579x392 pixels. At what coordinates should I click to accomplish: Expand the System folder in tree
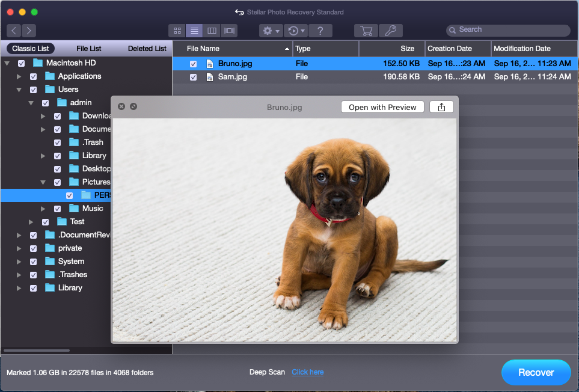click(19, 262)
